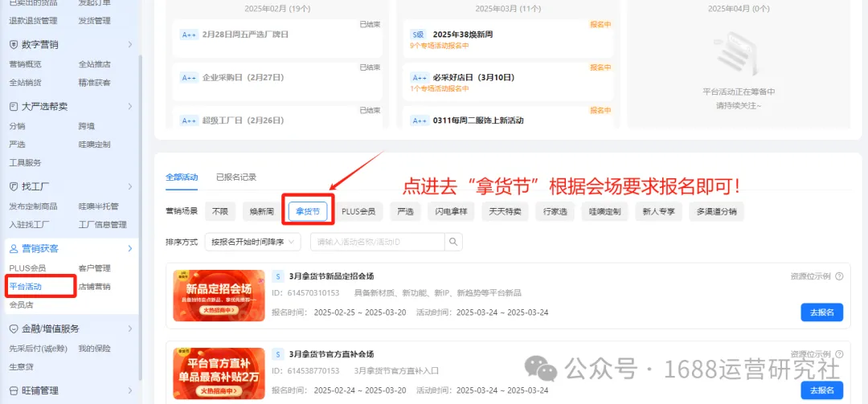Select the 多渠道分销 scene filter
The image size is (868, 404).
(x=717, y=211)
